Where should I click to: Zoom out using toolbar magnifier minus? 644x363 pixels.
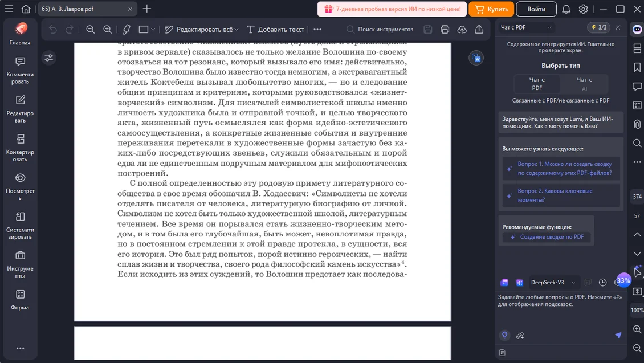pos(91,29)
